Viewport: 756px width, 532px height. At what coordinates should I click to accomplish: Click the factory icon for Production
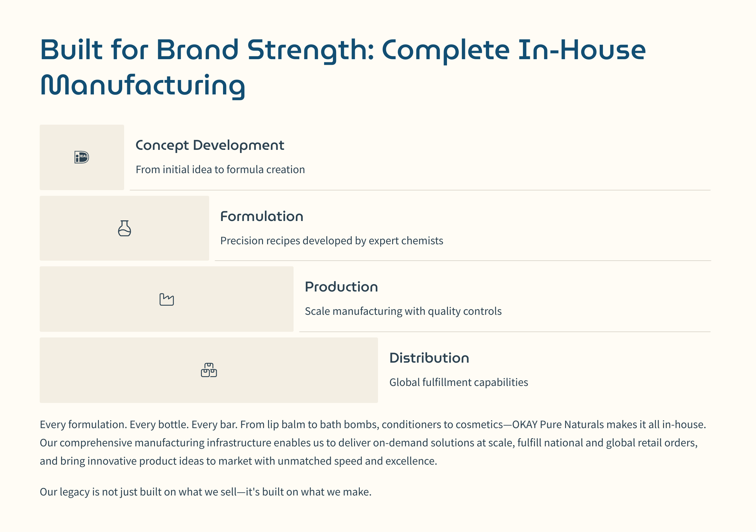(x=167, y=299)
